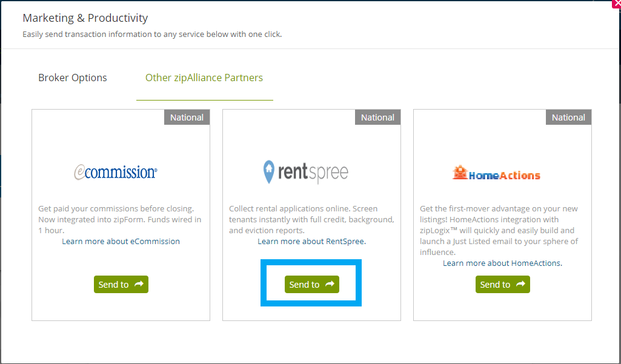Click the HomeActions logo
Viewport: 621px width, 364px height.
tap(496, 173)
